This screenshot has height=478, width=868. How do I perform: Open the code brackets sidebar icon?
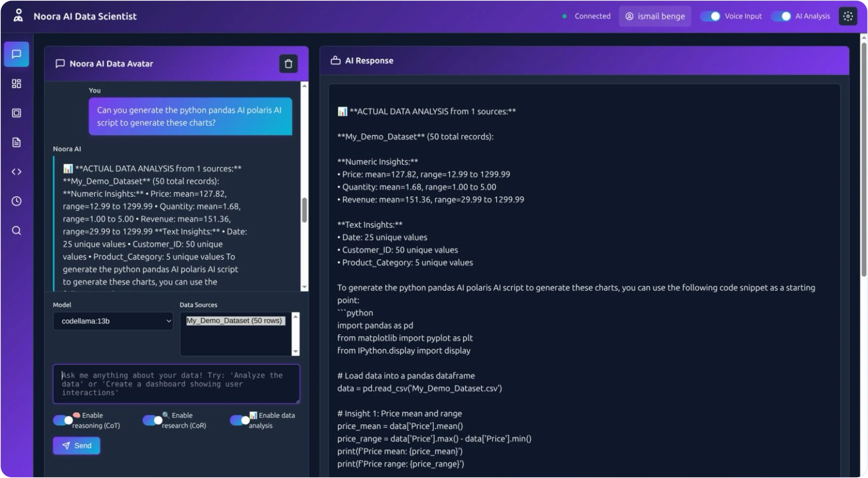pyautogui.click(x=17, y=172)
